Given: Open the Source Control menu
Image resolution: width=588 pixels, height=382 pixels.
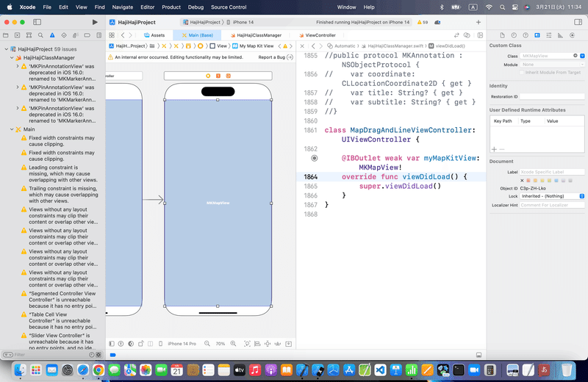Looking at the screenshot, I should [x=229, y=7].
